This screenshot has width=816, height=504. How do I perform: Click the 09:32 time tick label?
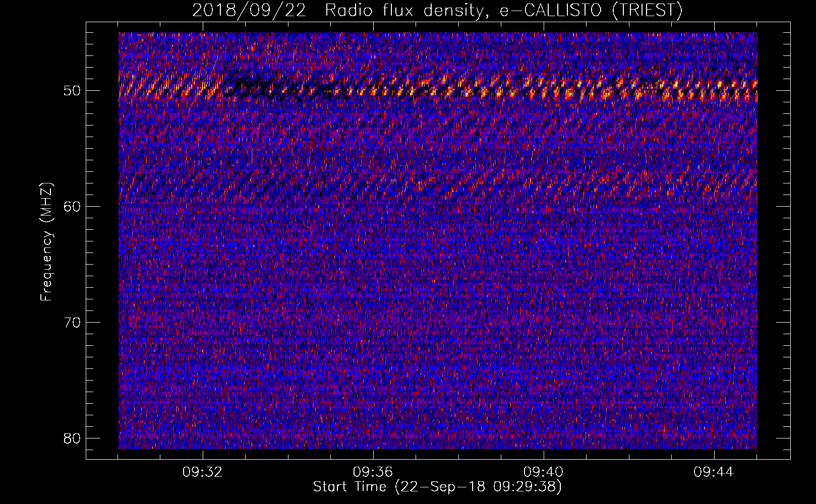tap(203, 472)
